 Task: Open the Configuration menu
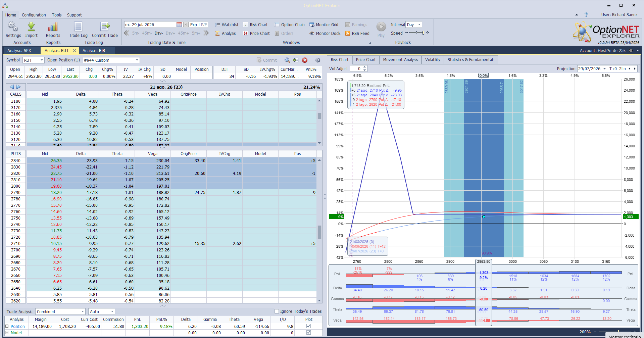coord(34,15)
